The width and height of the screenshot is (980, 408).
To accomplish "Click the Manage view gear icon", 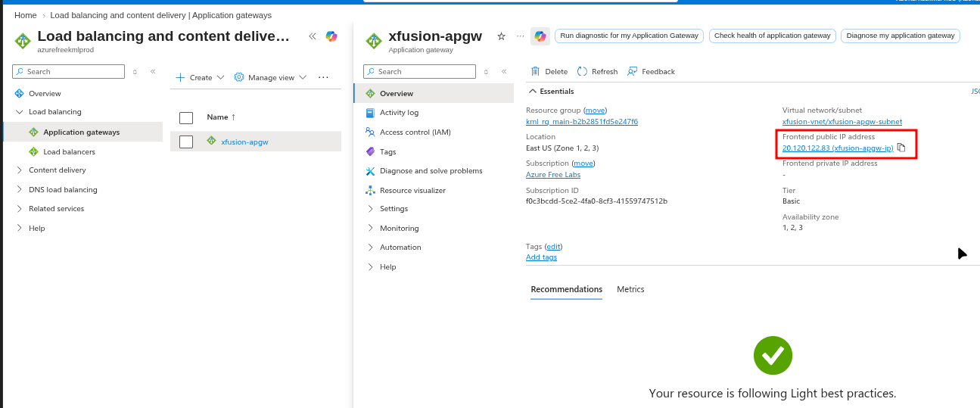I will pos(239,77).
